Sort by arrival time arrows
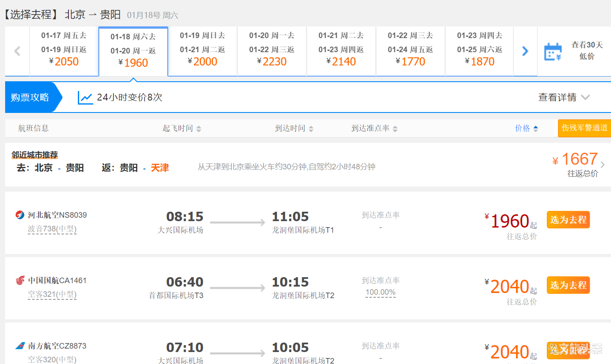This screenshot has height=364, width=611. pos(311,129)
